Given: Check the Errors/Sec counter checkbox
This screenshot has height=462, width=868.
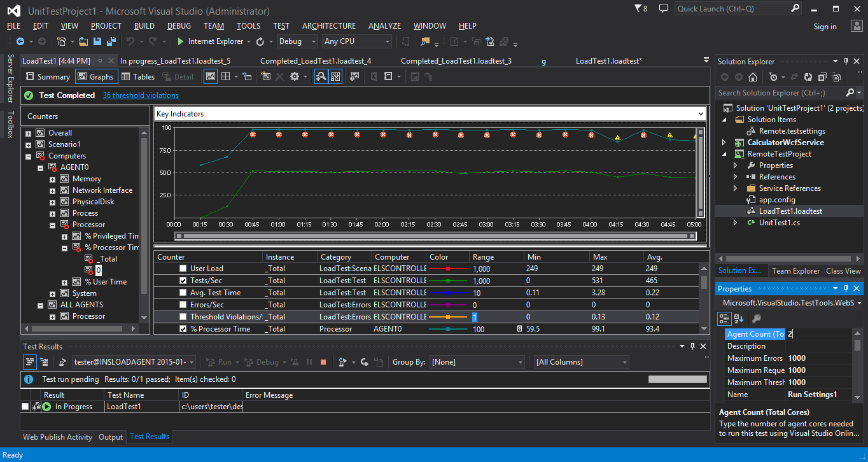Looking at the screenshot, I should 183,305.
